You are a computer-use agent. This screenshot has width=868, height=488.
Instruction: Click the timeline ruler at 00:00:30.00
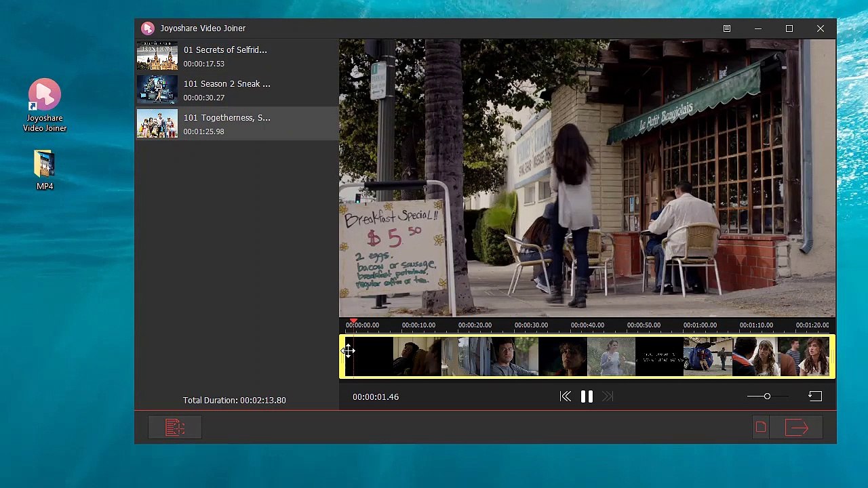click(x=531, y=325)
